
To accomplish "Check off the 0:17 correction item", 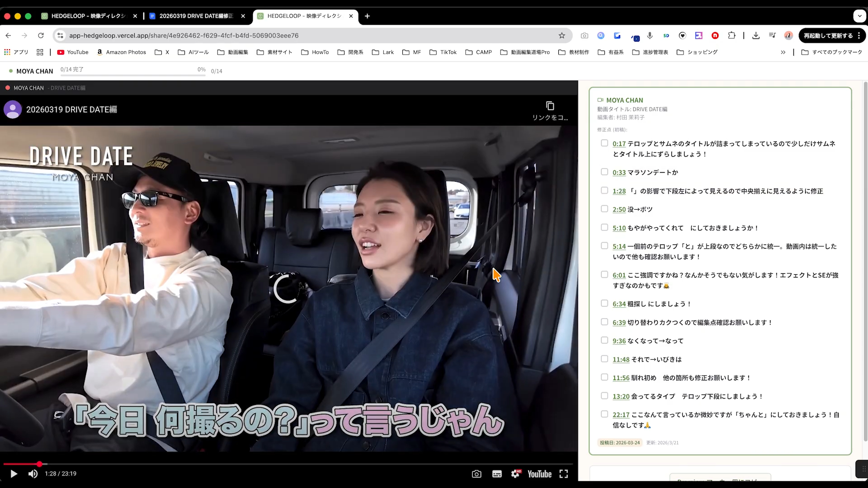I will point(604,143).
